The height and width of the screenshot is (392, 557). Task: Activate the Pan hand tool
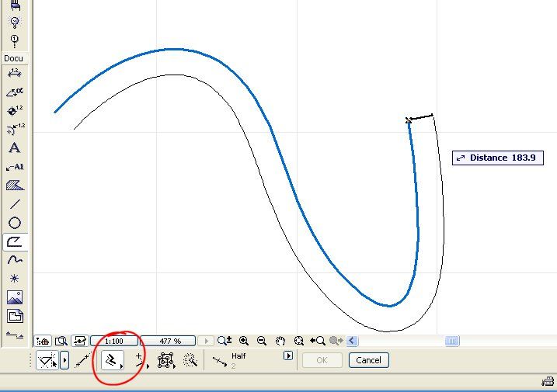[280, 341]
